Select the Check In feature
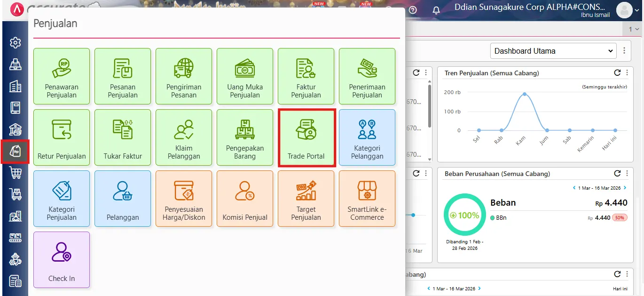 click(62, 259)
